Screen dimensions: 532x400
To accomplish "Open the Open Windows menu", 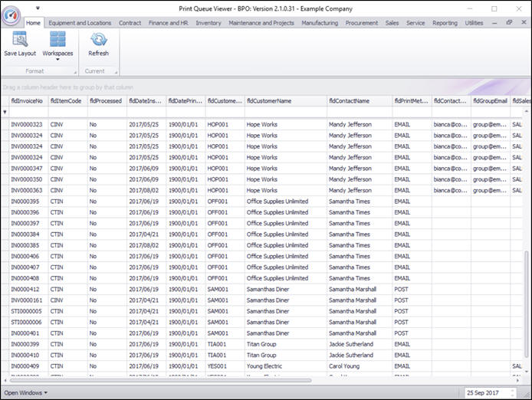I will [x=25, y=393].
